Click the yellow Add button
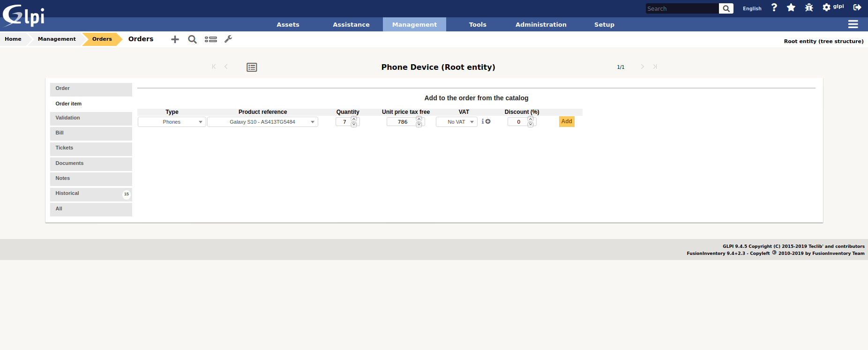Viewport: 868px width, 350px height. click(567, 121)
